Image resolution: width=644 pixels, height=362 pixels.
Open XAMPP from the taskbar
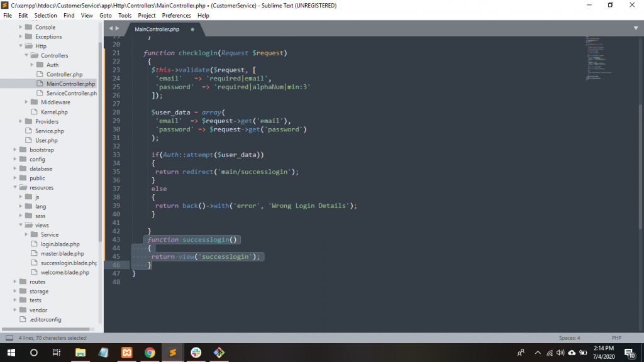click(126, 353)
